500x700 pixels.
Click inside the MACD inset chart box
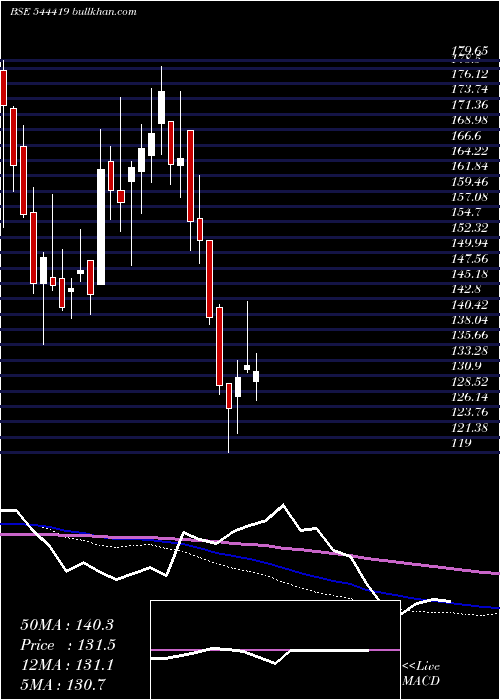[x=275, y=650]
